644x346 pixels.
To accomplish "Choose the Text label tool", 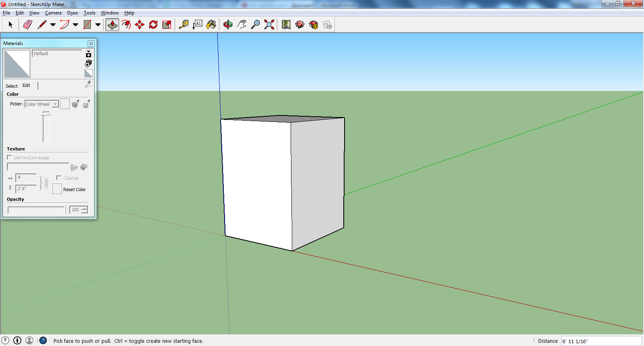I will click(197, 25).
